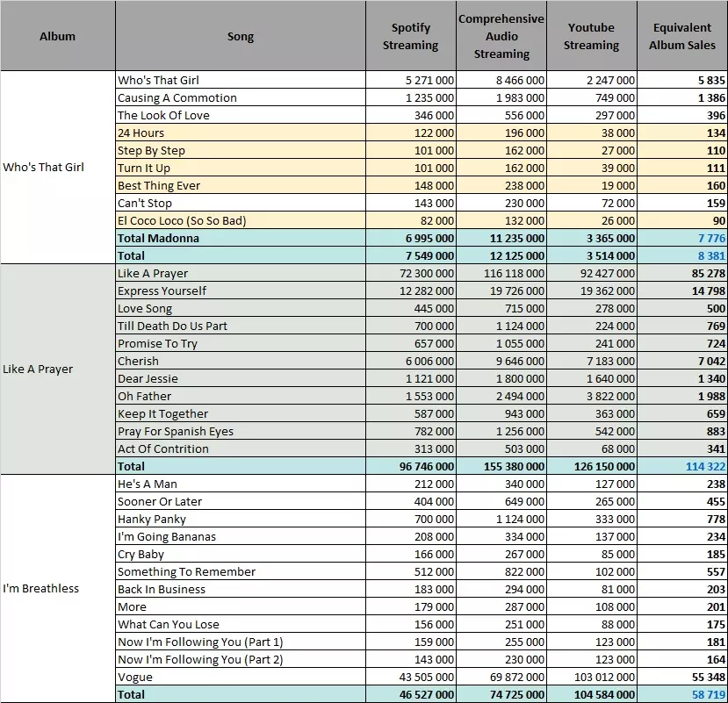Select the I'm Going Bananas cell

241,537
